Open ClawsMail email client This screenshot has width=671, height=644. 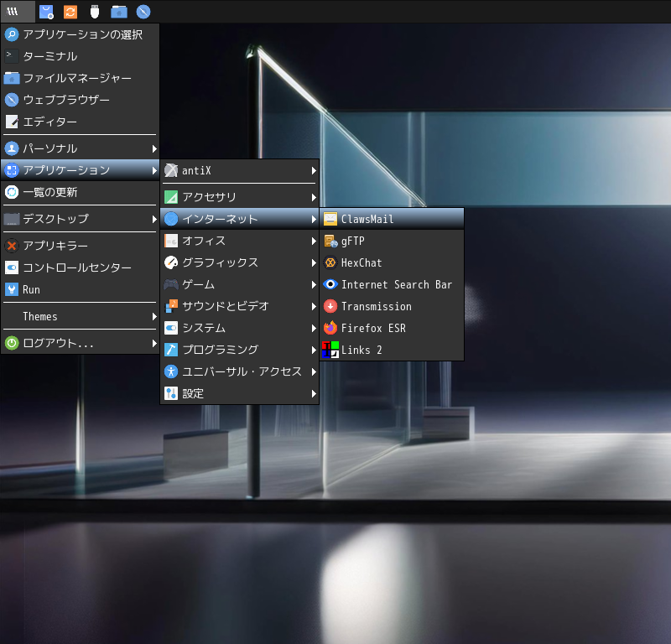tap(367, 219)
